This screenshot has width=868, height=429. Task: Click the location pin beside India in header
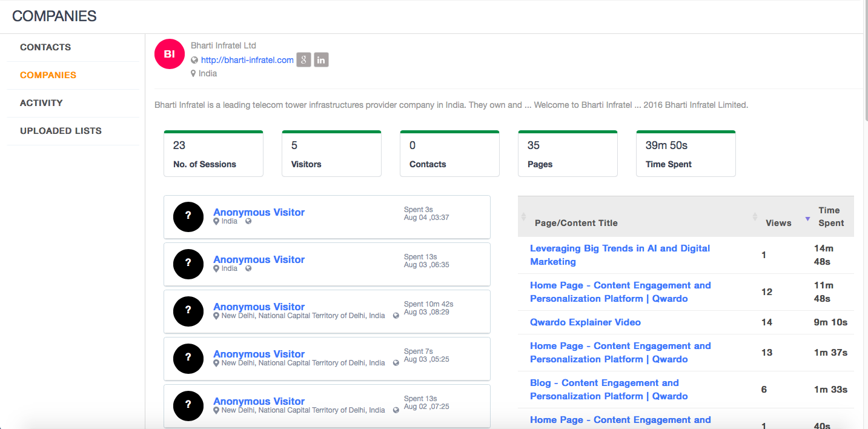tap(193, 73)
